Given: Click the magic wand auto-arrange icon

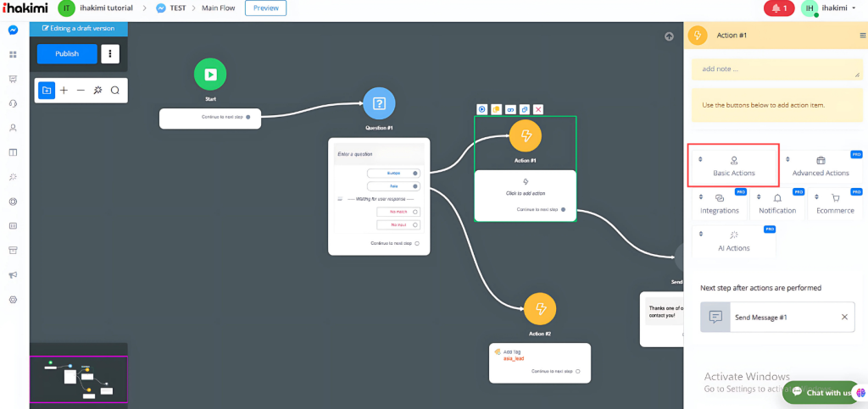Looking at the screenshot, I should click(97, 90).
